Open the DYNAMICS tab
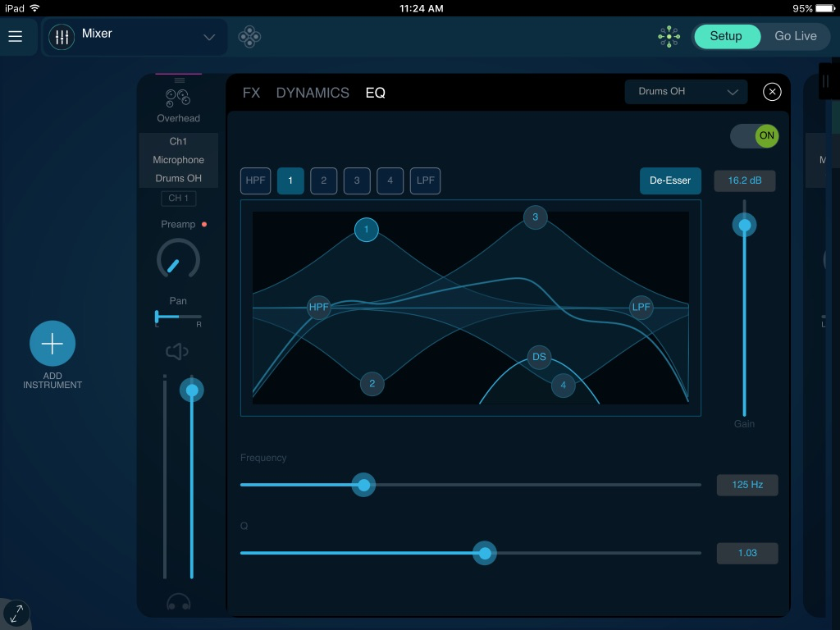The image size is (840, 630). (x=313, y=93)
